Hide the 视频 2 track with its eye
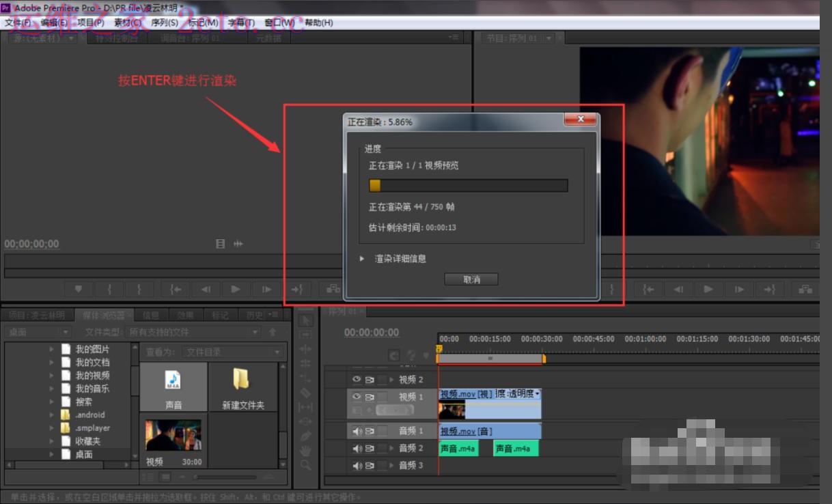This screenshot has width=832, height=504. pos(357,379)
